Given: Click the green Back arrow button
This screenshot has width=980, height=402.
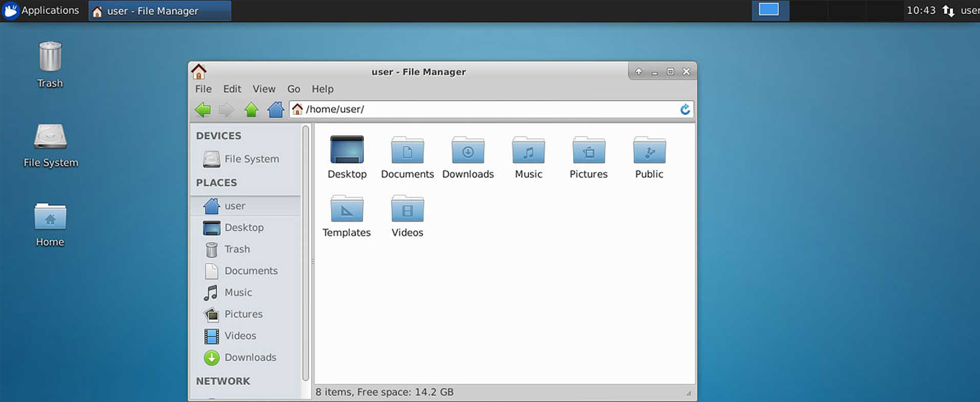Looking at the screenshot, I should 202,110.
